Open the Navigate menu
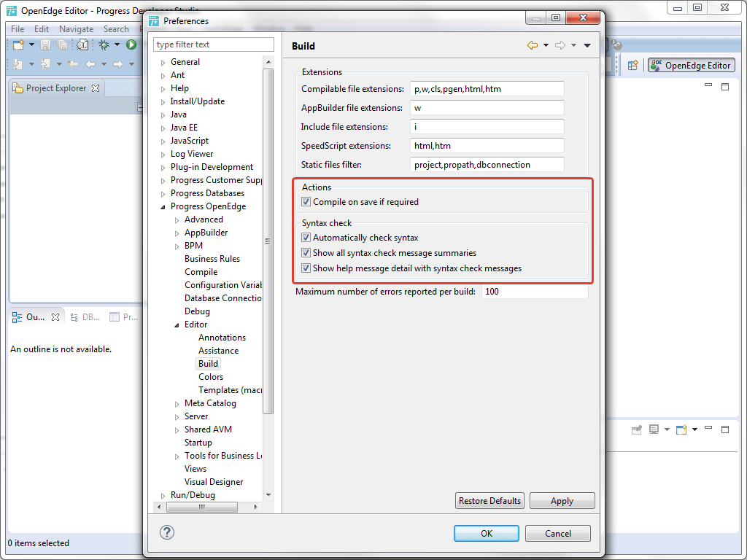 (76, 29)
